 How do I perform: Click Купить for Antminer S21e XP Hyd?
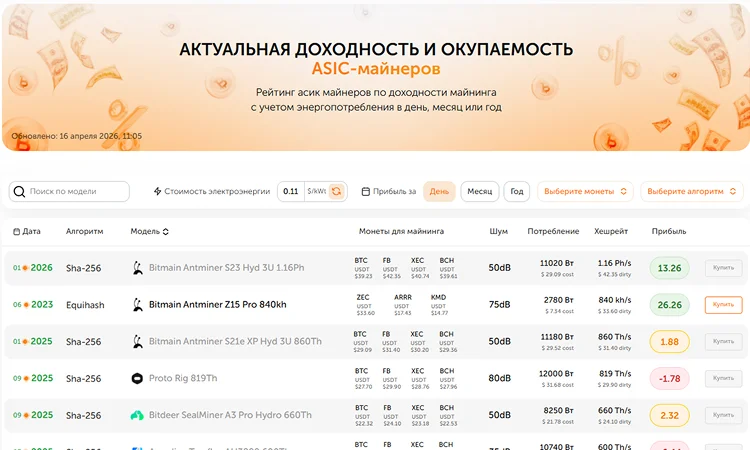tap(723, 341)
